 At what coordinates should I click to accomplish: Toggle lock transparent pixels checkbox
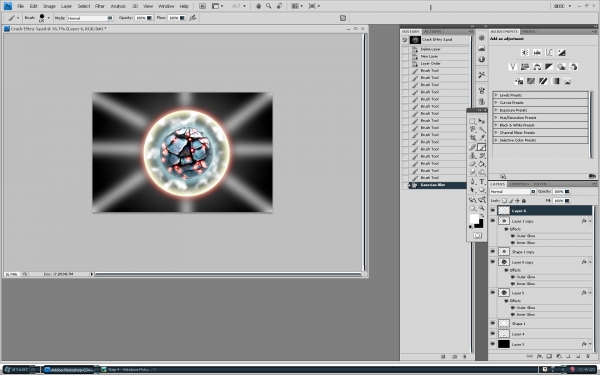click(x=504, y=201)
